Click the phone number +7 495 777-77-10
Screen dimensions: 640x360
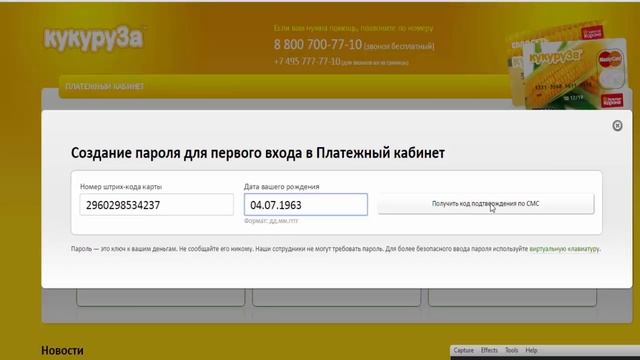[307, 61]
